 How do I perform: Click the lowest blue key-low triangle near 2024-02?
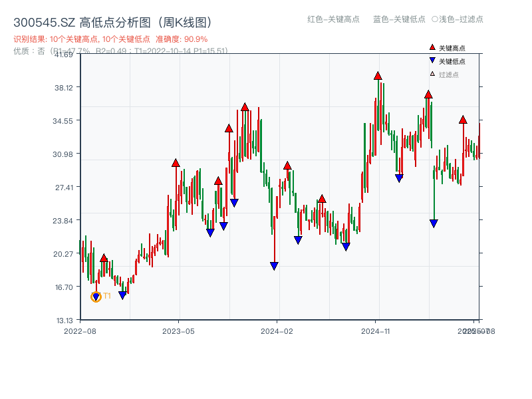click(274, 265)
